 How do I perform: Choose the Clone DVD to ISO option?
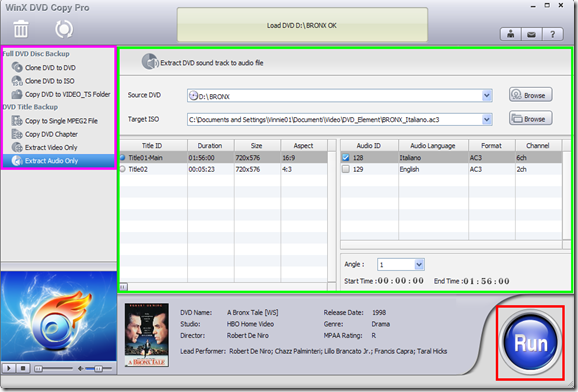tap(49, 81)
